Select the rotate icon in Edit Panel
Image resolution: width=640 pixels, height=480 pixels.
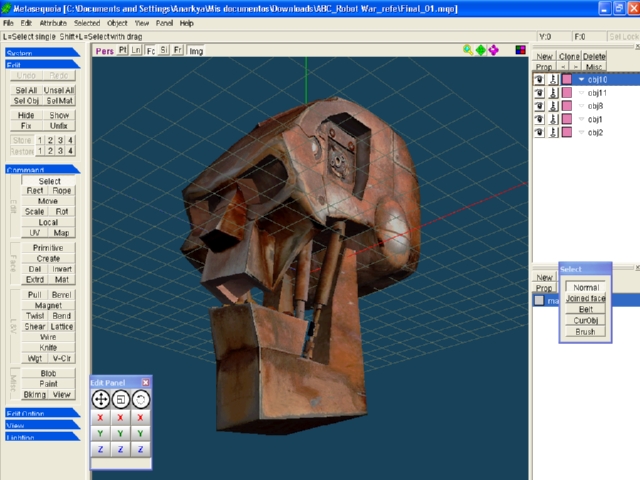[x=140, y=399]
